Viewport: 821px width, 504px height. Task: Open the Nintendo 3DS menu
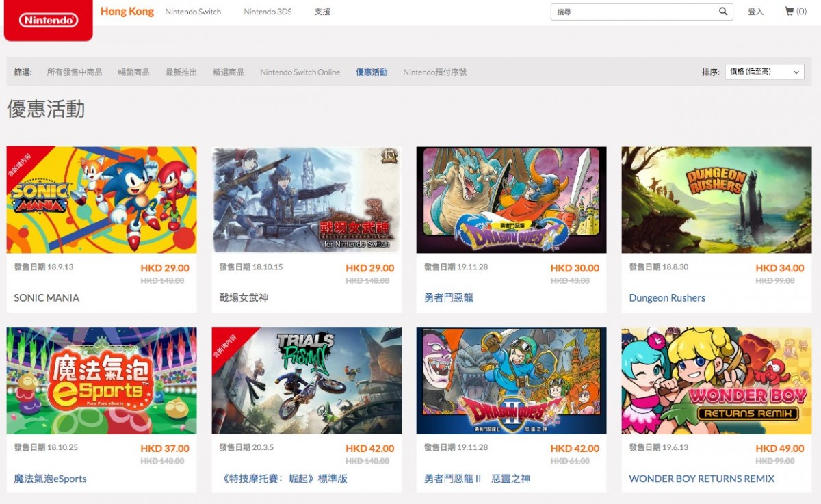pos(268,12)
